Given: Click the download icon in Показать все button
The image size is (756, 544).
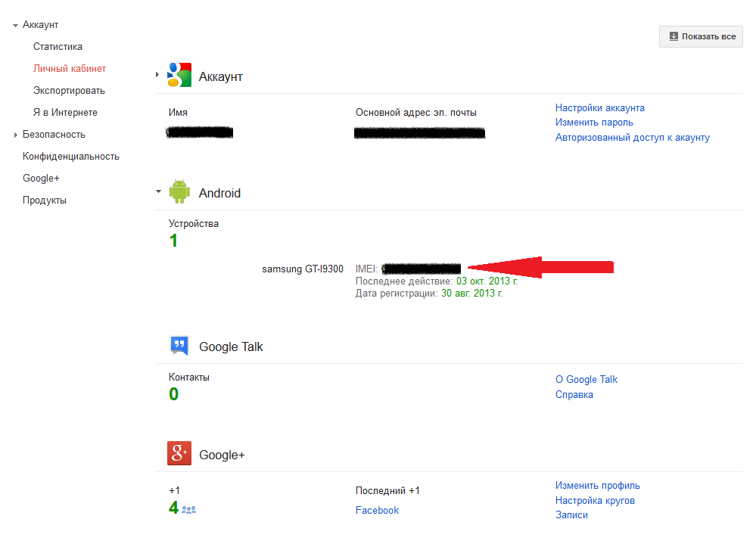Looking at the screenshot, I should (x=674, y=36).
